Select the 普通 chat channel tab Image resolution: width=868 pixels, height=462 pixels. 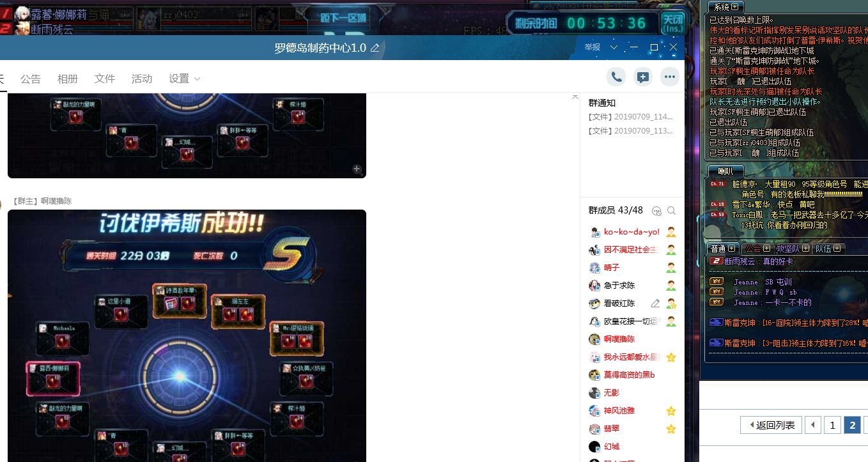(x=718, y=249)
